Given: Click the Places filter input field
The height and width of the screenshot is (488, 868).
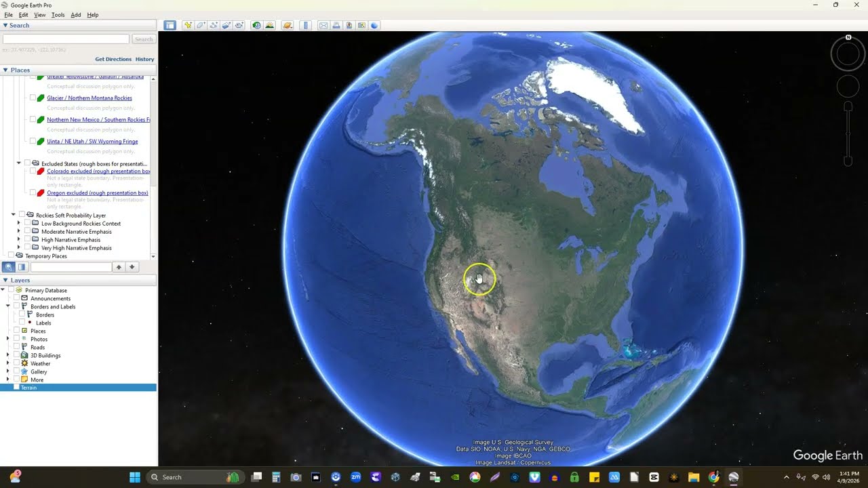Looking at the screenshot, I should point(71,267).
